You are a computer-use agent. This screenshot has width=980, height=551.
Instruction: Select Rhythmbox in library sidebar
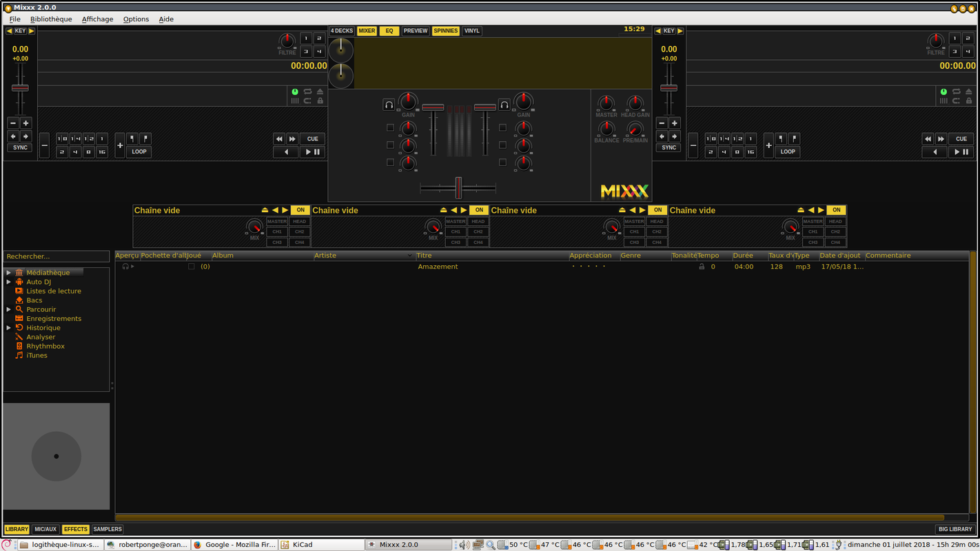tap(45, 346)
